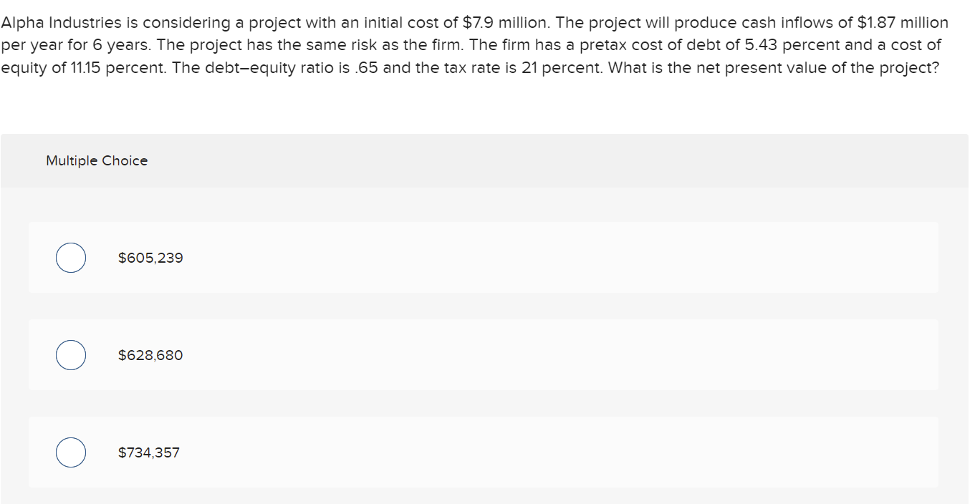Select the answer row containing $605,239
The image size is (980, 504).
[484, 258]
